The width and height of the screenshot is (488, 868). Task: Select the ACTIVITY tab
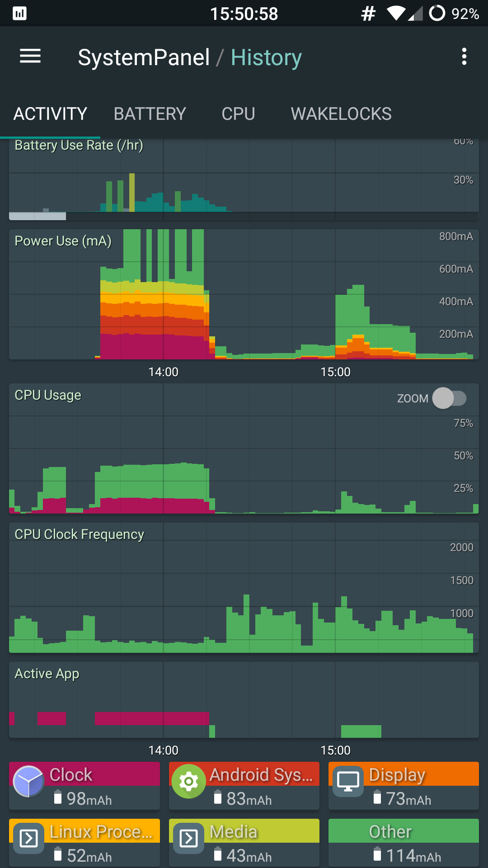pos(50,114)
